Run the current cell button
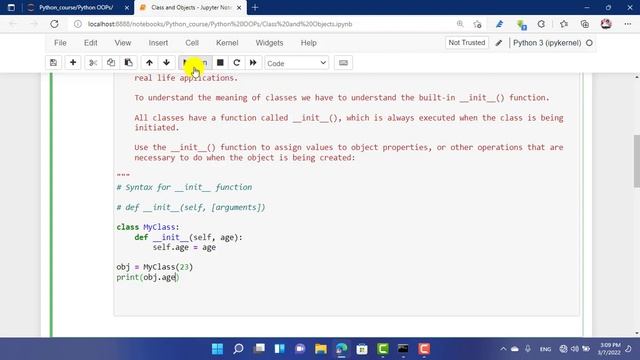The width and height of the screenshot is (640, 360). point(195,63)
